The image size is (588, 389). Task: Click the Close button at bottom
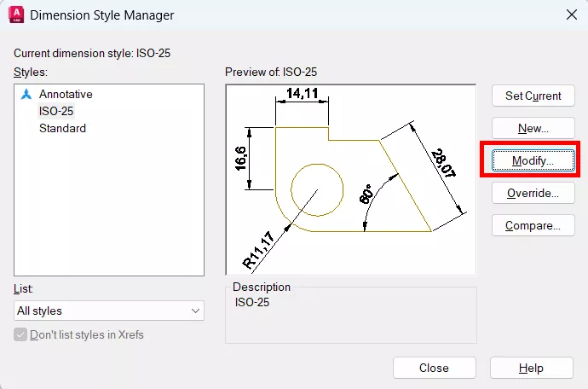(434, 368)
